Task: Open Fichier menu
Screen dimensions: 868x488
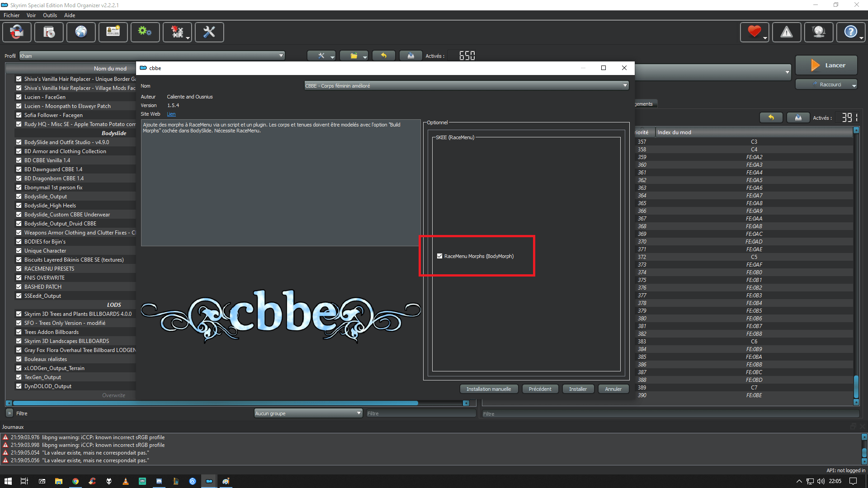Action: pyautogui.click(x=11, y=15)
